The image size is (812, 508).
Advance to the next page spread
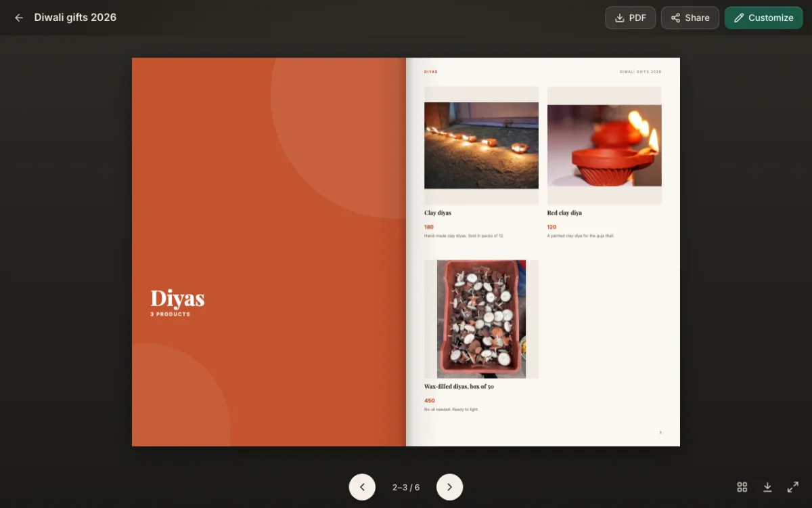(450, 487)
